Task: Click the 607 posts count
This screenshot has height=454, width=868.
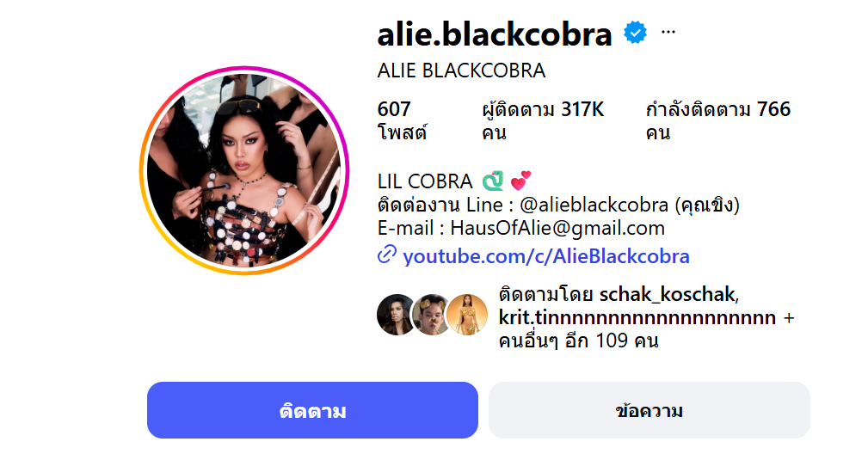Action: click(403, 120)
